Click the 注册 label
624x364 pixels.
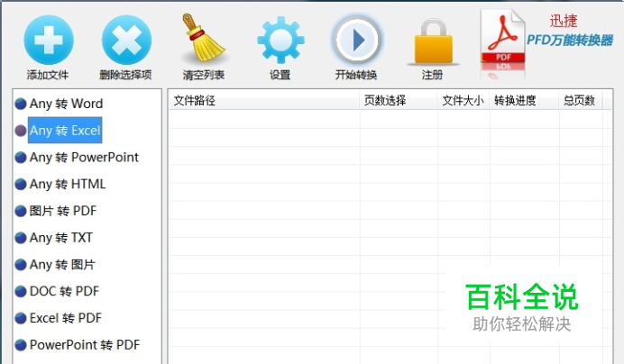432,75
